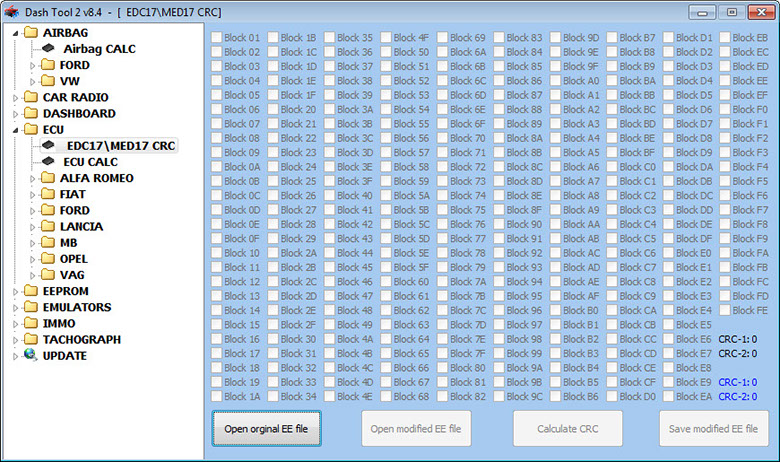Image resolution: width=780 pixels, height=462 pixels.
Task: Click the Airbag CALC chip icon
Action: point(48,49)
